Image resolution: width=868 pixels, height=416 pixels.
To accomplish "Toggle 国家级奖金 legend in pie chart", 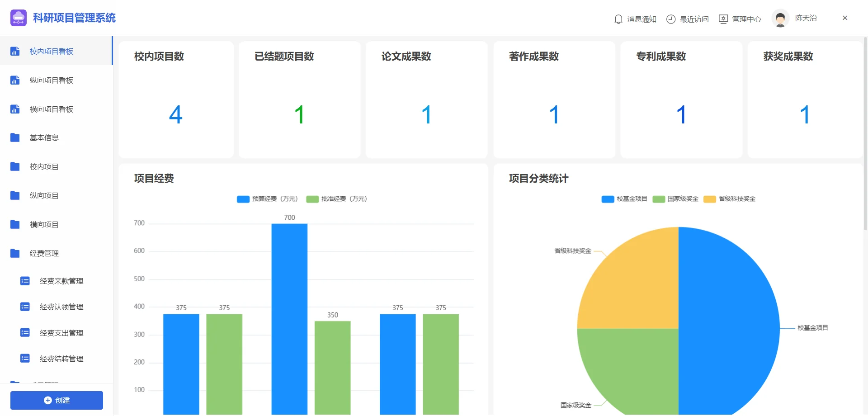I will (x=675, y=199).
